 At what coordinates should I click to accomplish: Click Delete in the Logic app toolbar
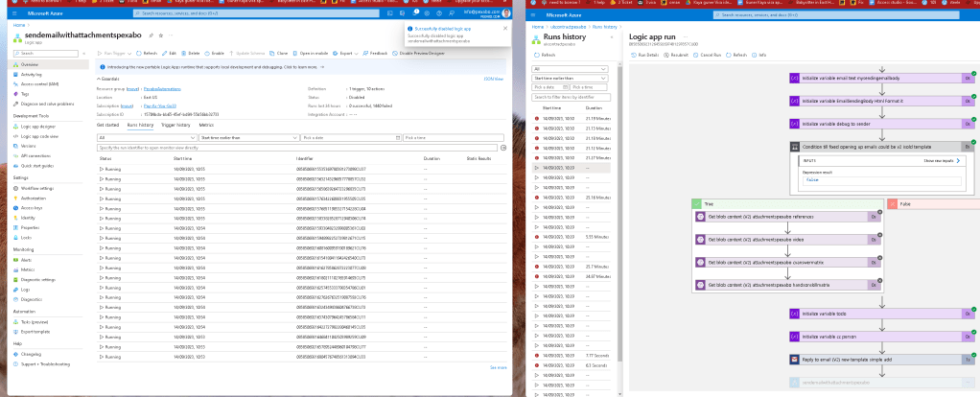coord(191,54)
